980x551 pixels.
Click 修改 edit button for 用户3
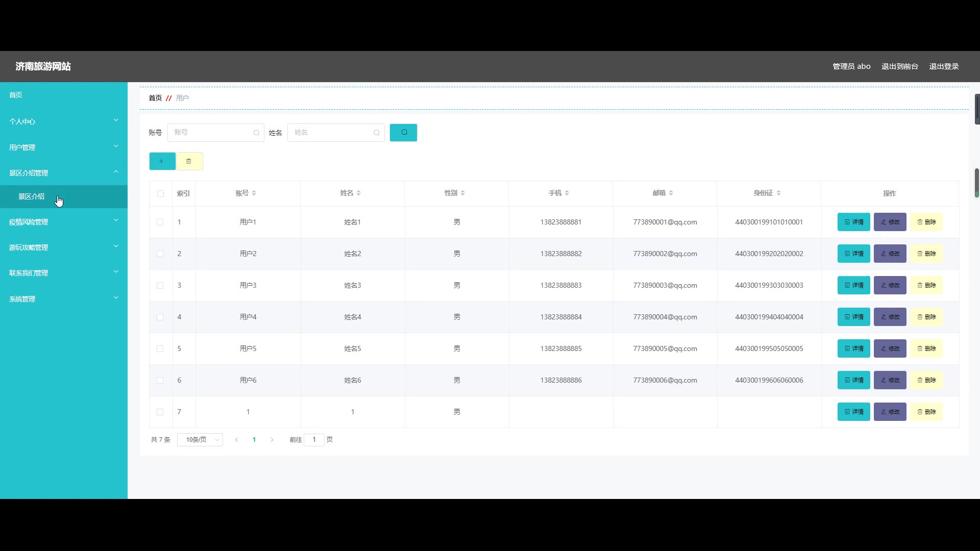click(890, 285)
